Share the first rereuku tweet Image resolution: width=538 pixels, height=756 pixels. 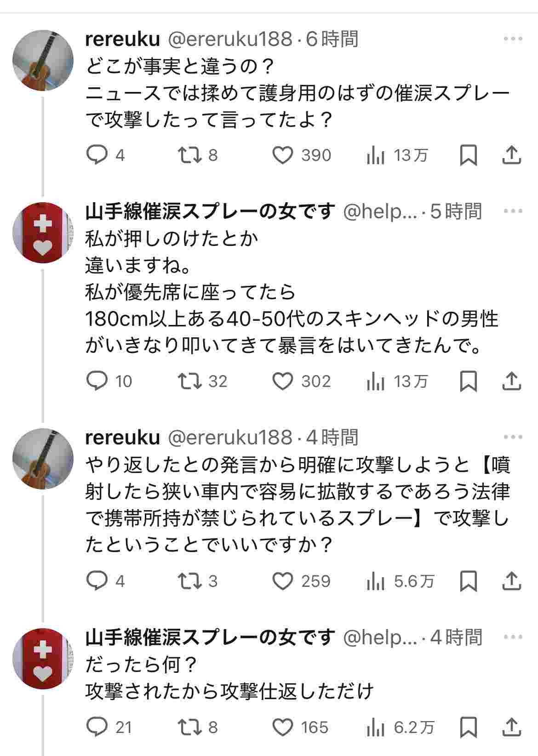(511, 155)
